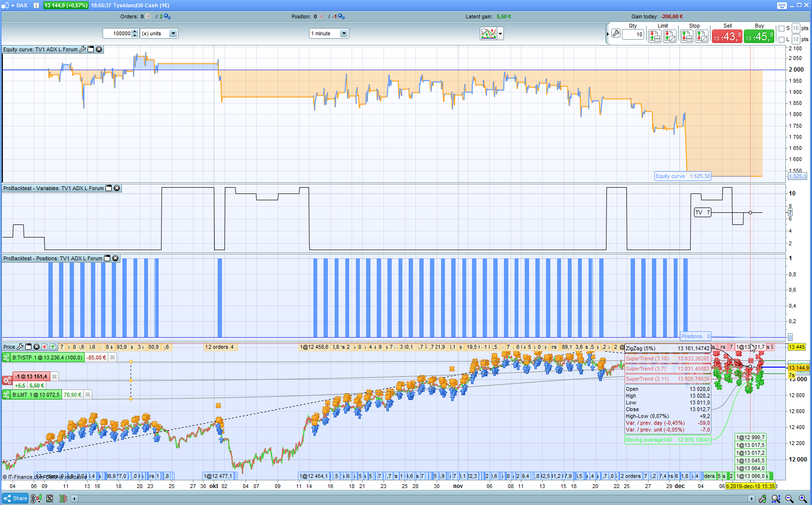Click gear icon on B:TrSTP order
This screenshot has width=812, height=505.
6,357
